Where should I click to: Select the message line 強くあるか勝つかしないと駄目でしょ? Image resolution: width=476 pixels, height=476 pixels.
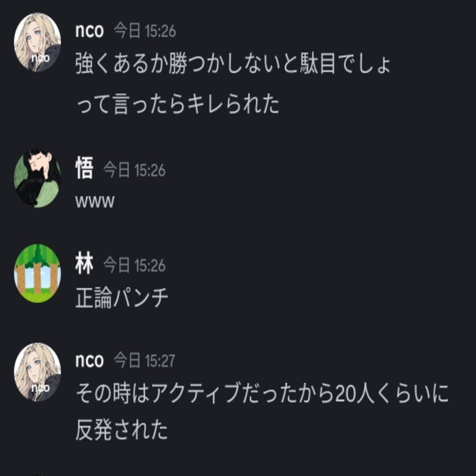(233, 63)
